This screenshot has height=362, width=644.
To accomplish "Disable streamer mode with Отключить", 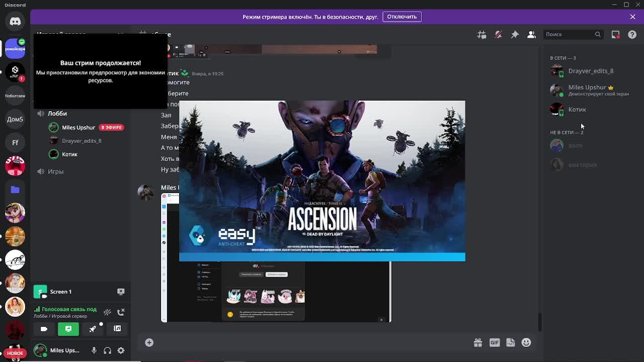I will coord(401,17).
